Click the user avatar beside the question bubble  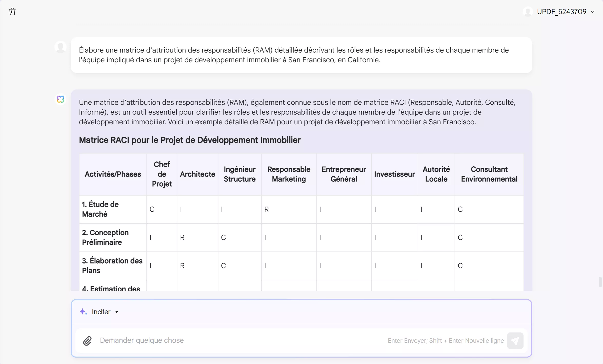[x=61, y=47]
